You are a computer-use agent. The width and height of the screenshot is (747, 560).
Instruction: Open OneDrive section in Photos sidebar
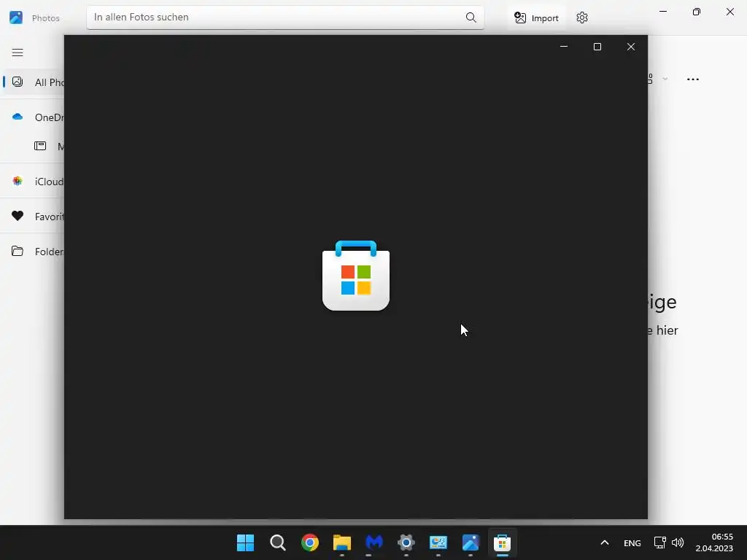click(x=34, y=117)
